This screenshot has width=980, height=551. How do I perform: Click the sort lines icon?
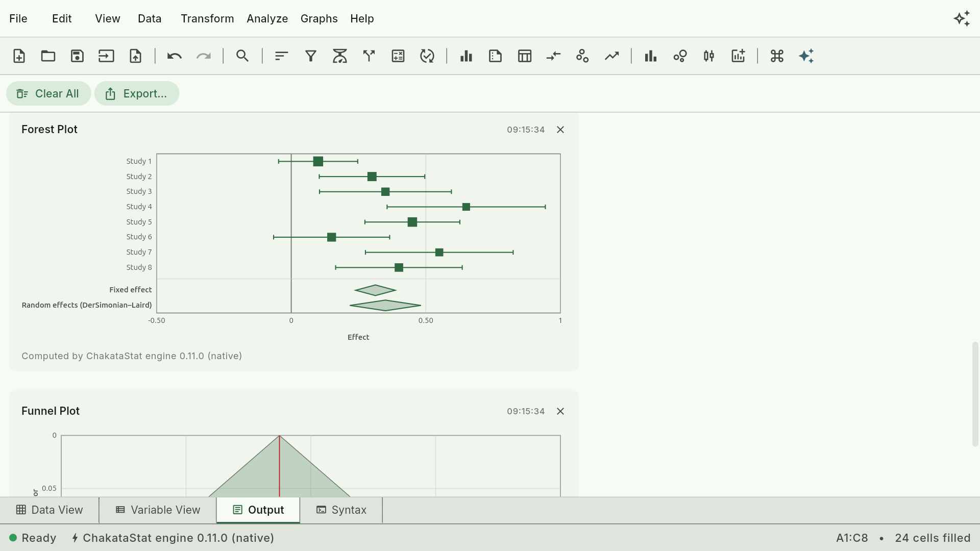coord(281,56)
